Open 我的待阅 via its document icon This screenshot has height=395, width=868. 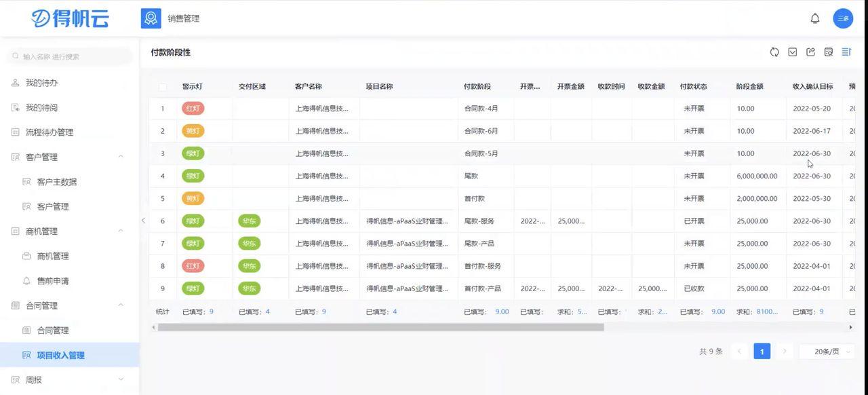[x=16, y=107]
